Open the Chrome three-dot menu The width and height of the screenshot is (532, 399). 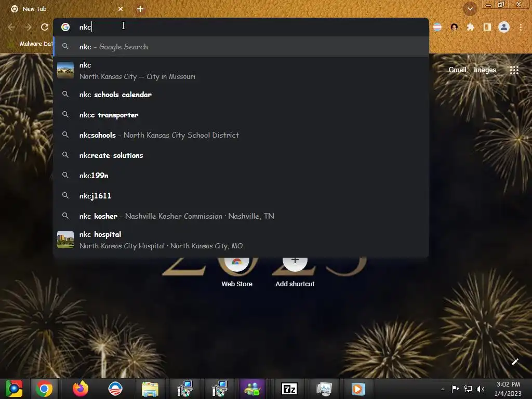521,27
